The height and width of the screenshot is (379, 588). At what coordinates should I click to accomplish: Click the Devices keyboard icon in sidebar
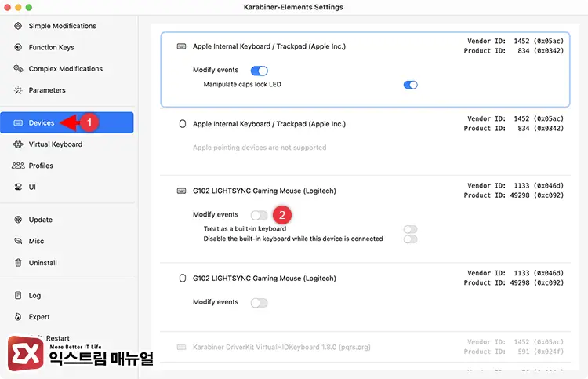point(18,122)
